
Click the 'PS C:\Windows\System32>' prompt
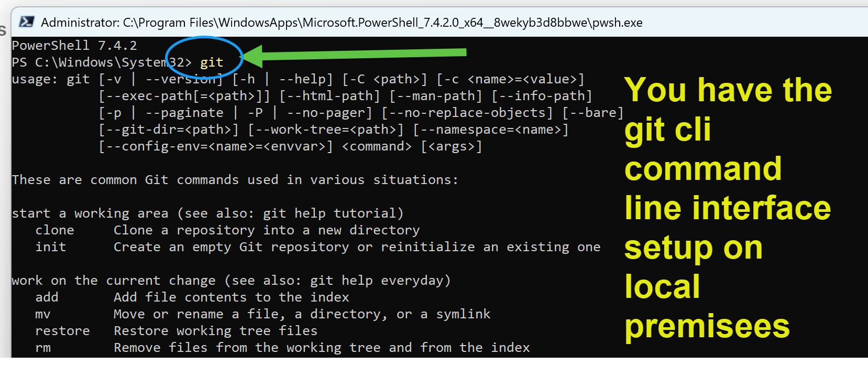(102, 62)
